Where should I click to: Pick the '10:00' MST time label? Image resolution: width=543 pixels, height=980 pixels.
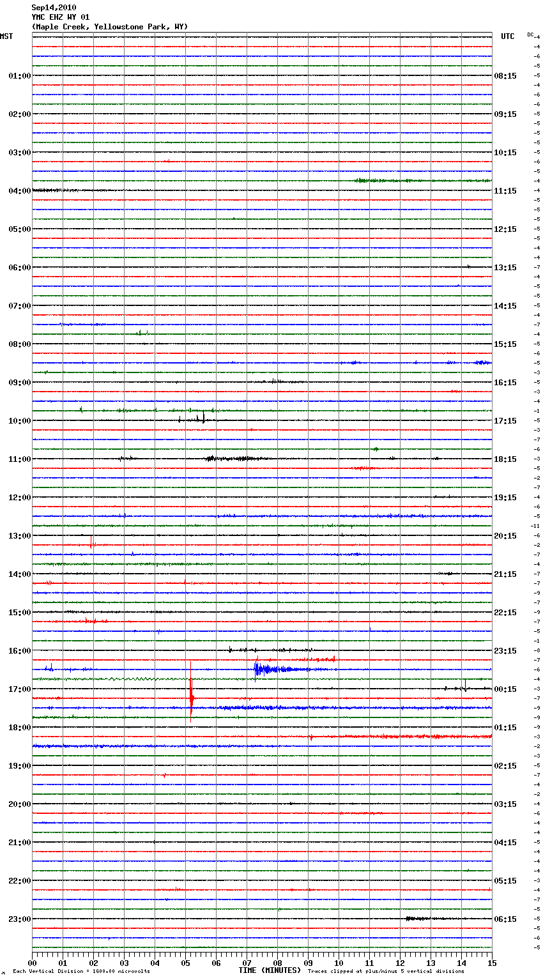19,421
